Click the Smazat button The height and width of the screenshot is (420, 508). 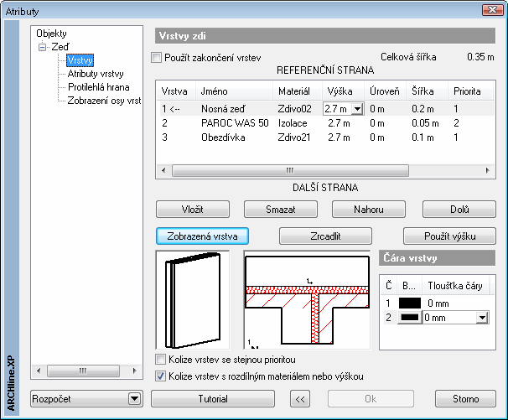click(281, 210)
